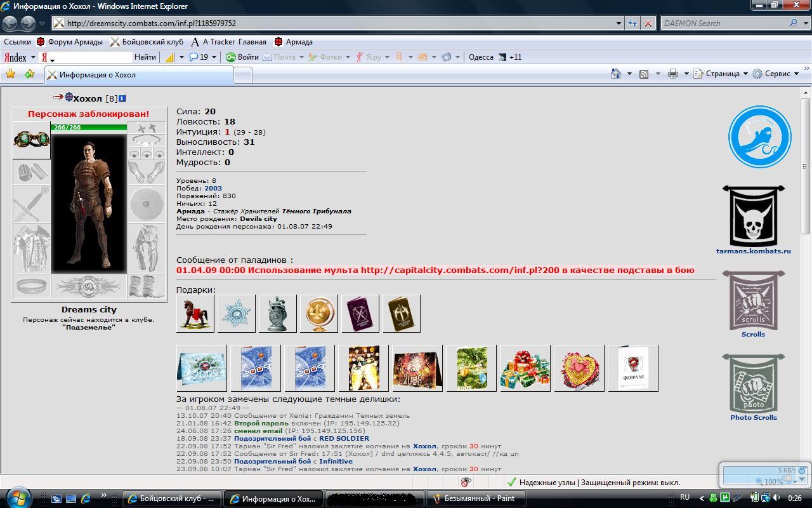Click the gold number 4 medal gift
Screen dimensions: 812x508
pyautogui.click(x=318, y=313)
